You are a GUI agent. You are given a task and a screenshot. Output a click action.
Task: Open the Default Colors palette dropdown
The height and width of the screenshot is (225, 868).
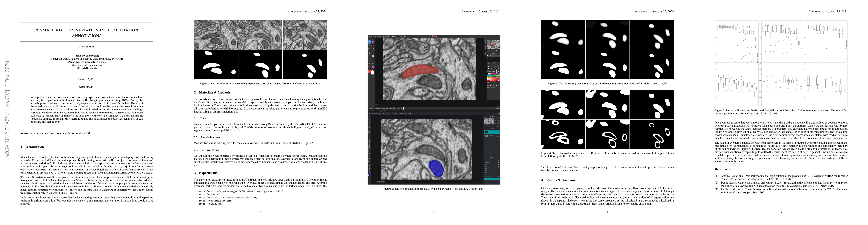click(x=497, y=71)
